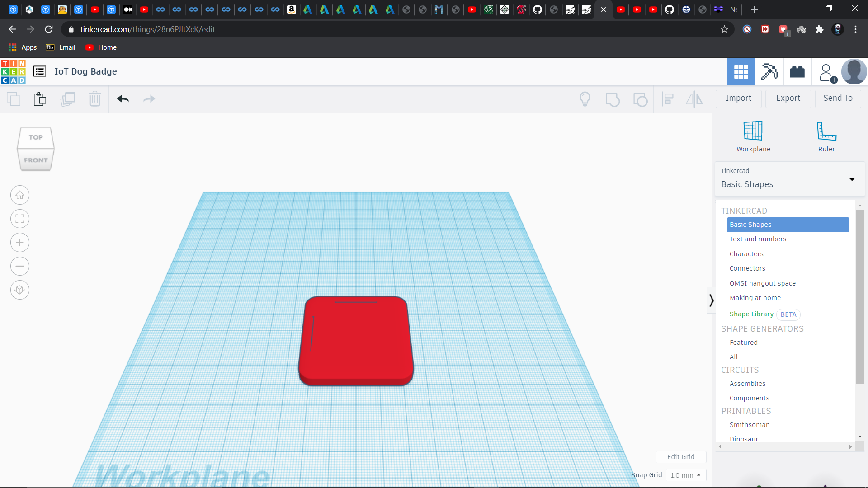Toggle visibility of hidden objects with the lightbulb
This screenshot has width=868, height=488.
(585, 99)
